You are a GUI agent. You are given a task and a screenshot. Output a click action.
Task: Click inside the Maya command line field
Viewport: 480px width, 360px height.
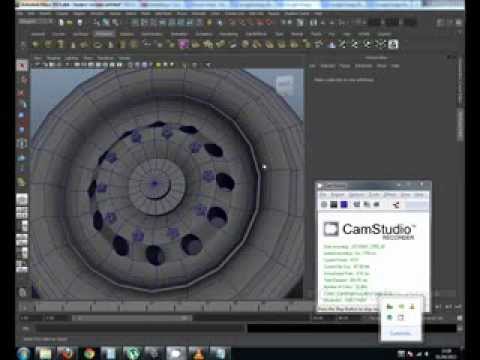[x=140, y=329]
